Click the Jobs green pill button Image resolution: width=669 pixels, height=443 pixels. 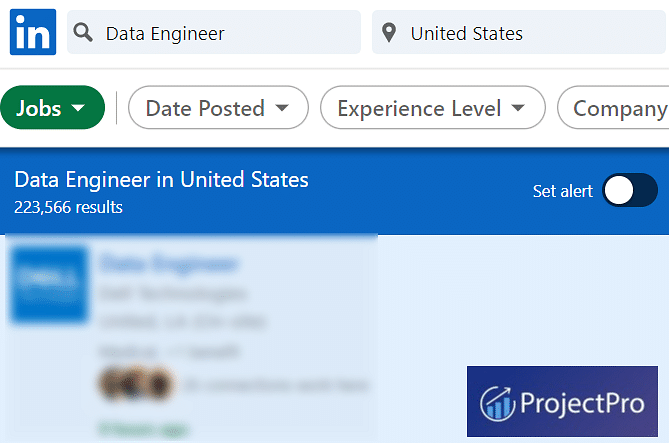tap(52, 108)
